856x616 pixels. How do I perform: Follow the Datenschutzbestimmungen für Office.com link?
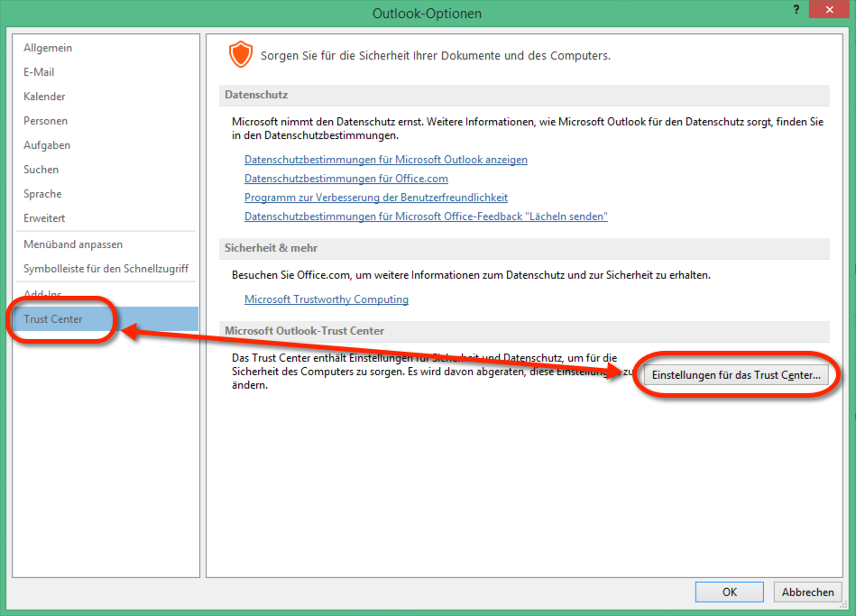tap(346, 179)
